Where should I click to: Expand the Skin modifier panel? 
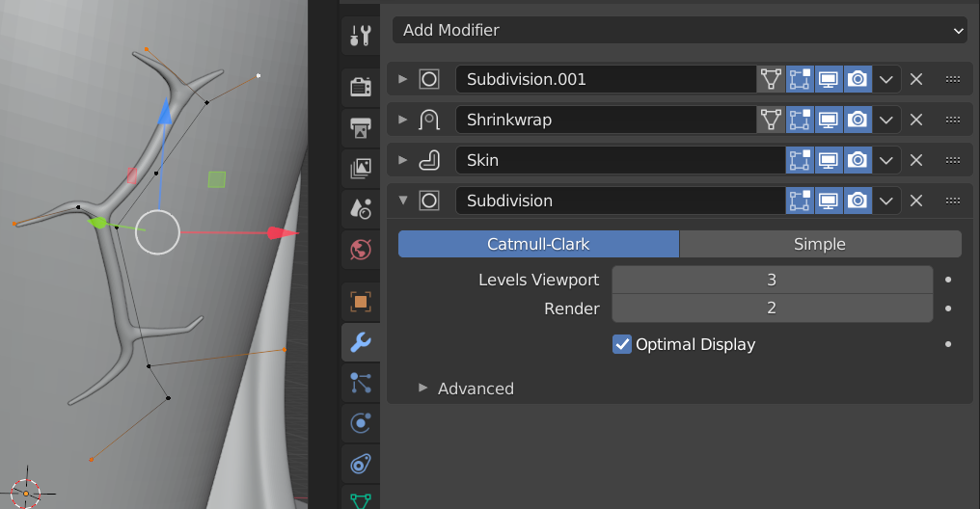[x=403, y=160]
